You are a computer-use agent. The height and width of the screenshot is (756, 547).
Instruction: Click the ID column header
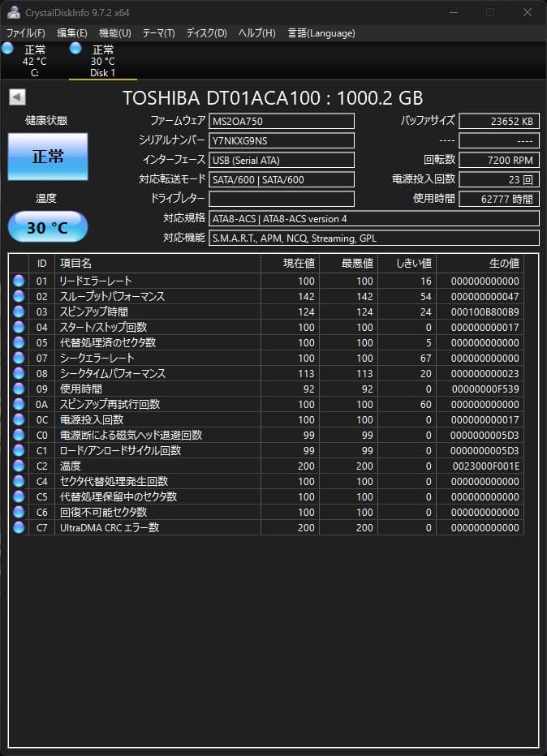coord(42,264)
